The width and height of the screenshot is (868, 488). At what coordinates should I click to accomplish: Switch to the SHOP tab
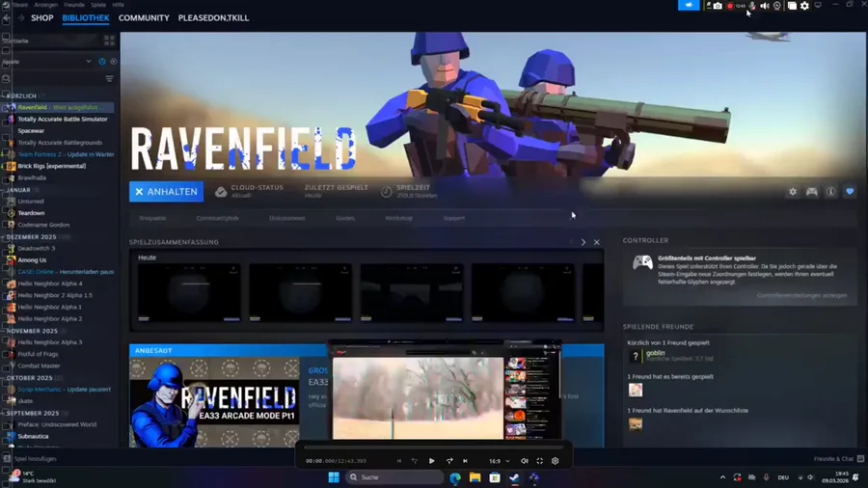(x=42, y=17)
